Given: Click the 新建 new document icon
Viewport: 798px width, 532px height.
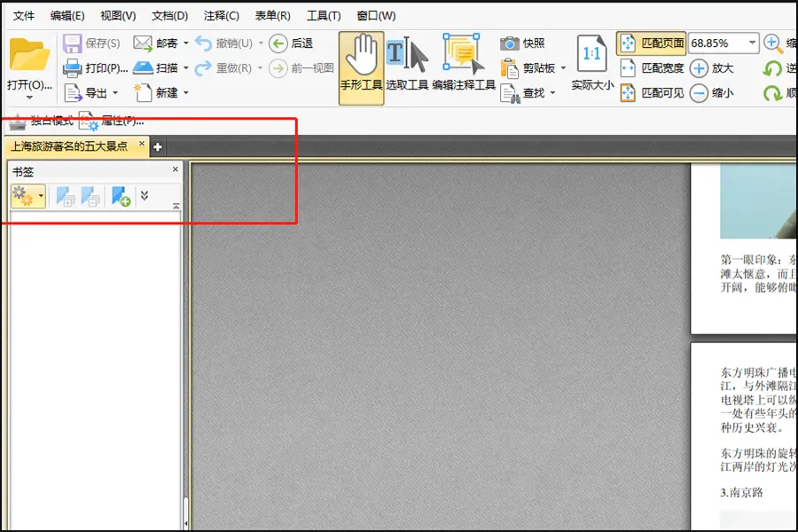Looking at the screenshot, I should tap(143, 92).
